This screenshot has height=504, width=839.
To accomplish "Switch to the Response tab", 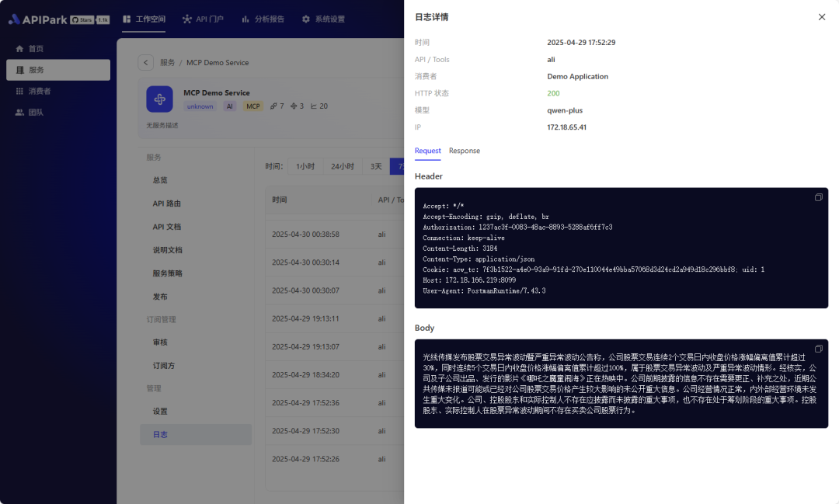I will pos(464,151).
